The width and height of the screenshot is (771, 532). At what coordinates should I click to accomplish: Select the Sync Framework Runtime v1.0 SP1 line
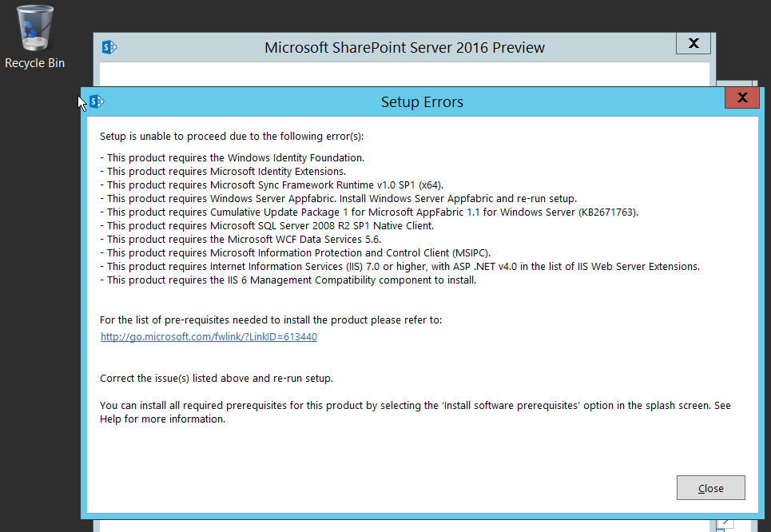(272, 185)
